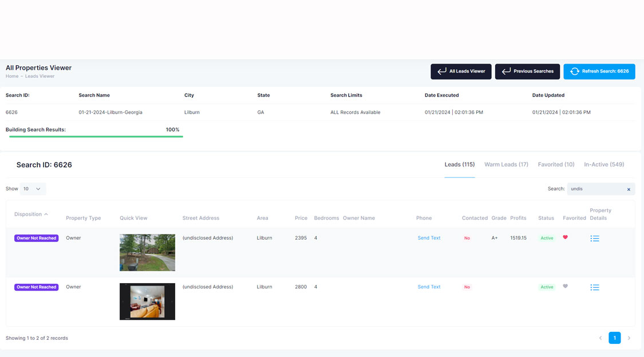
Task: Click Refresh Search: 6626 button
Action: (x=599, y=72)
